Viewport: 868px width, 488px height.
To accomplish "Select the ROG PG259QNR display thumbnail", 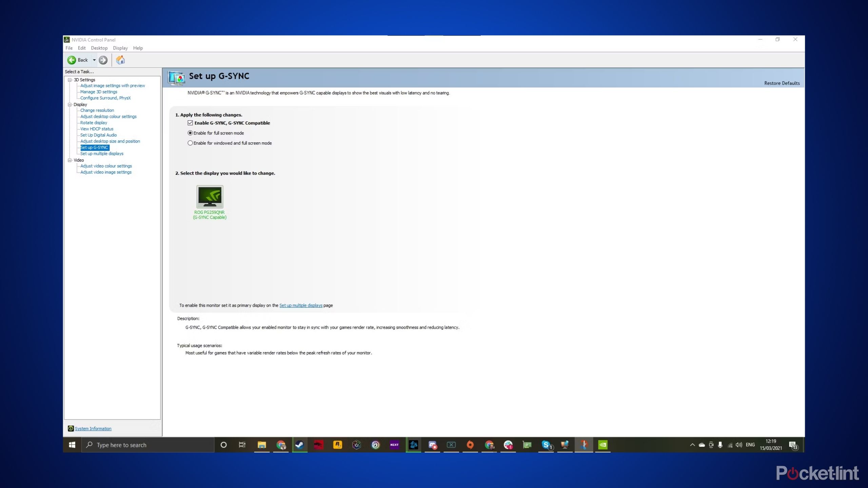I will (x=210, y=197).
